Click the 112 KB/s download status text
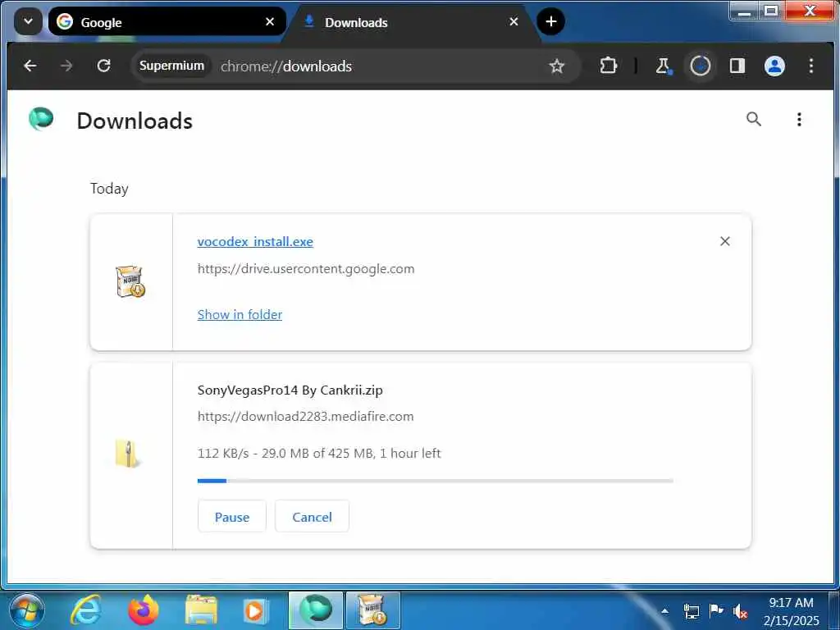 point(319,453)
